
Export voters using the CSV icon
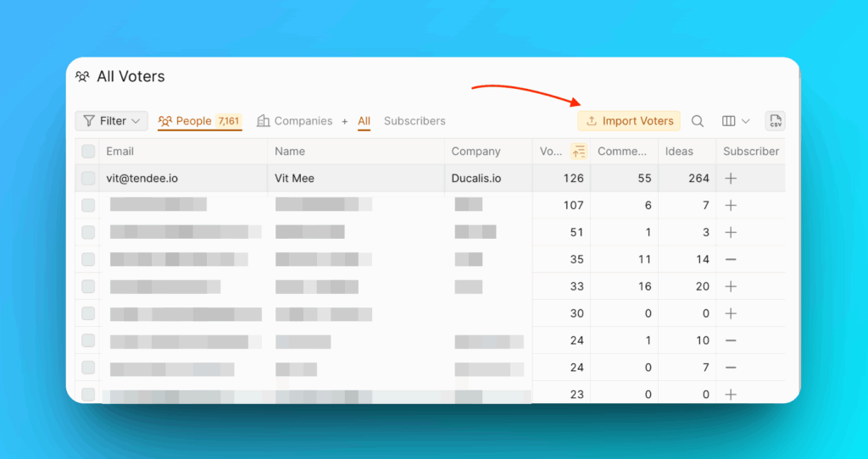[775, 121]
